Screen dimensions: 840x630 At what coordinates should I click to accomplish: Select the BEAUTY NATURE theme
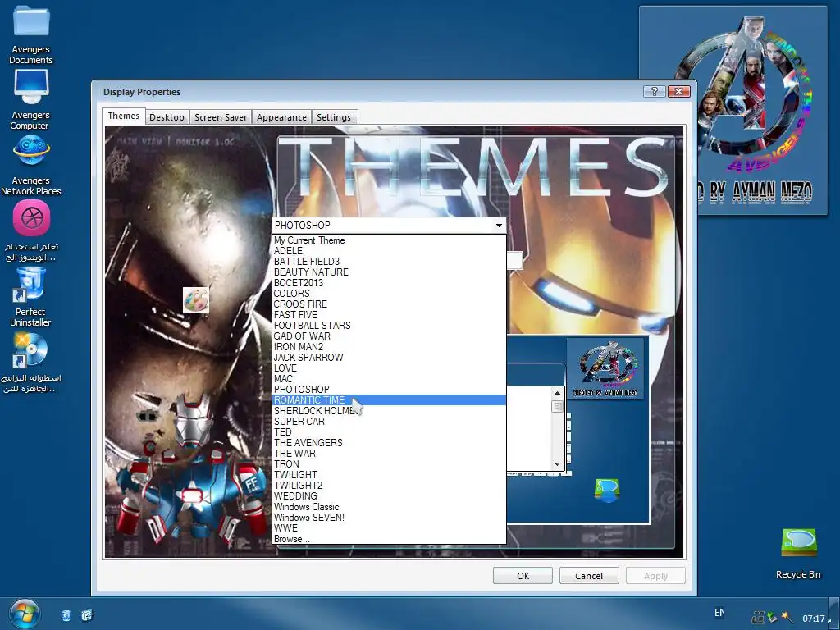[x=389, y=272]
